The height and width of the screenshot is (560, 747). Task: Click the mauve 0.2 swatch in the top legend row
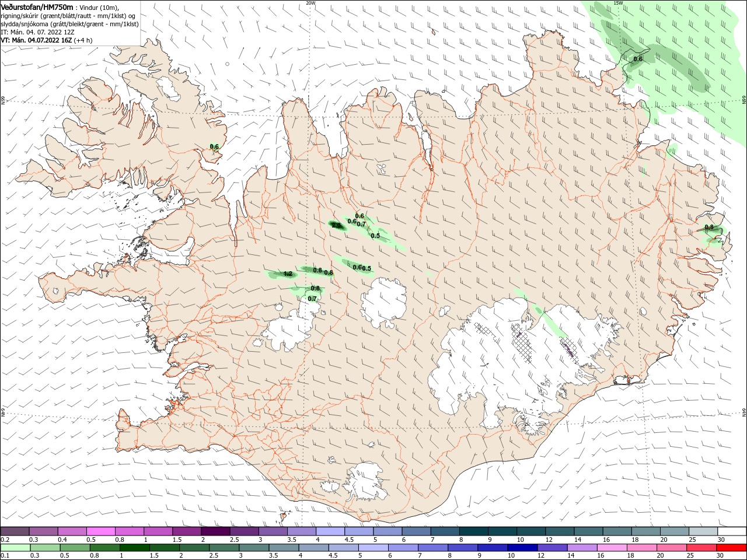tap(15, 531)
